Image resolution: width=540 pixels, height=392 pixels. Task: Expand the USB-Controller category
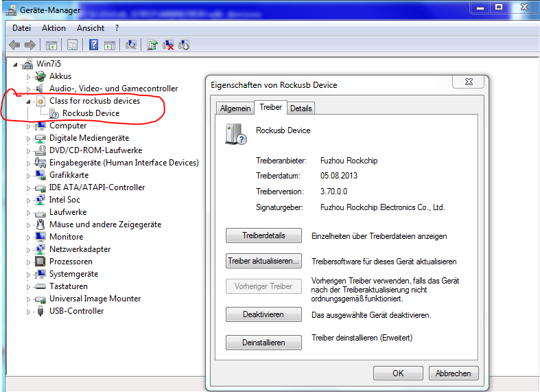29,312
